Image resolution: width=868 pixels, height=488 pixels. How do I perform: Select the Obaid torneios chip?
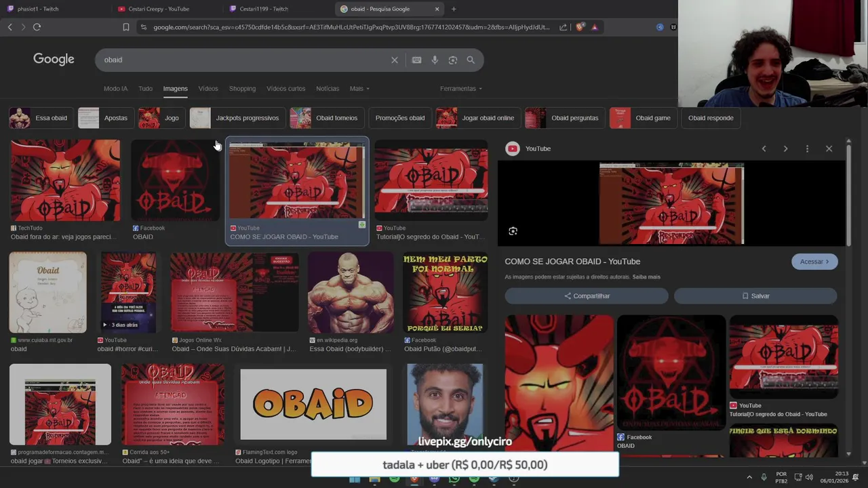pos(326,118)
